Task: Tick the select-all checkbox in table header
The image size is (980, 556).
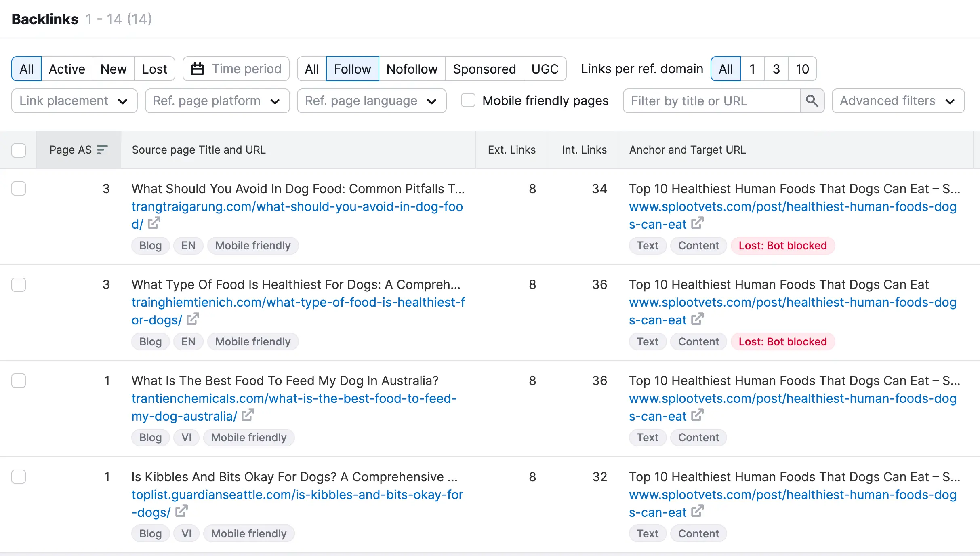Action: 19,150
